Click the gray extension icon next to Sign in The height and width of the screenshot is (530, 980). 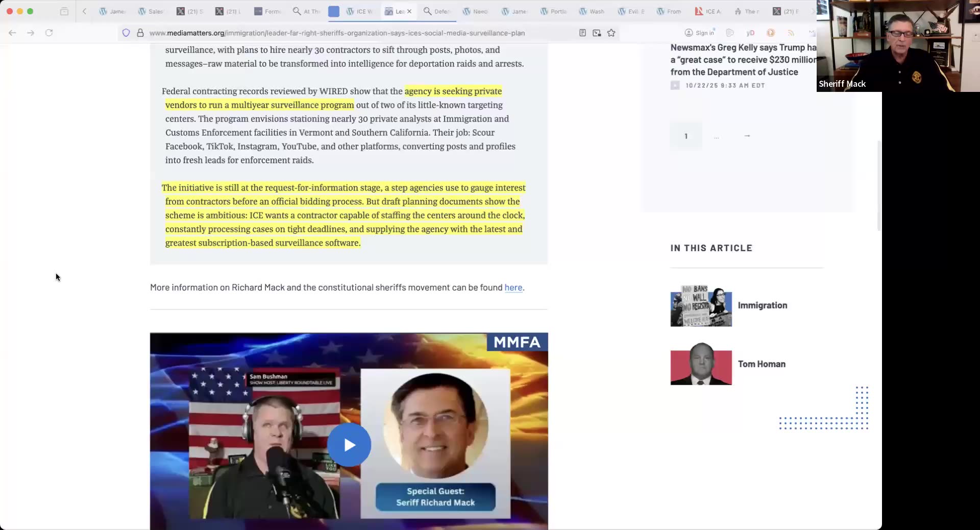730,33
